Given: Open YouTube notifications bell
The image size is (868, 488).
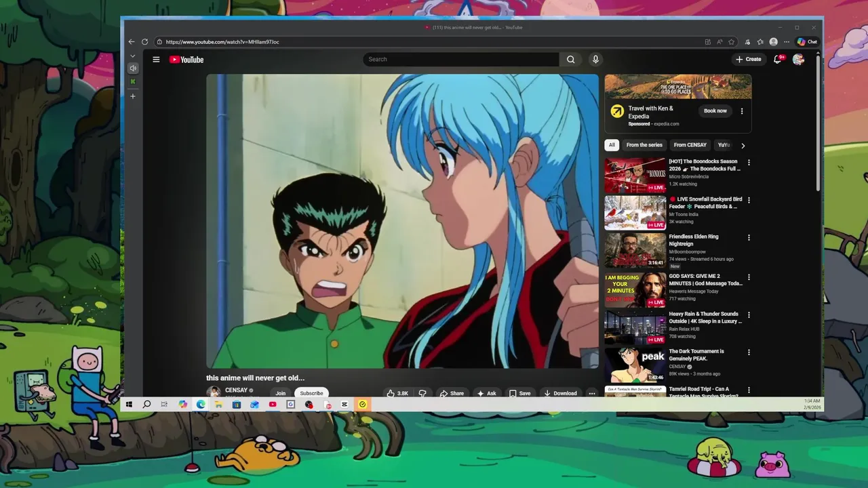Looking at the screenshot, I should (x=778, y=60).
